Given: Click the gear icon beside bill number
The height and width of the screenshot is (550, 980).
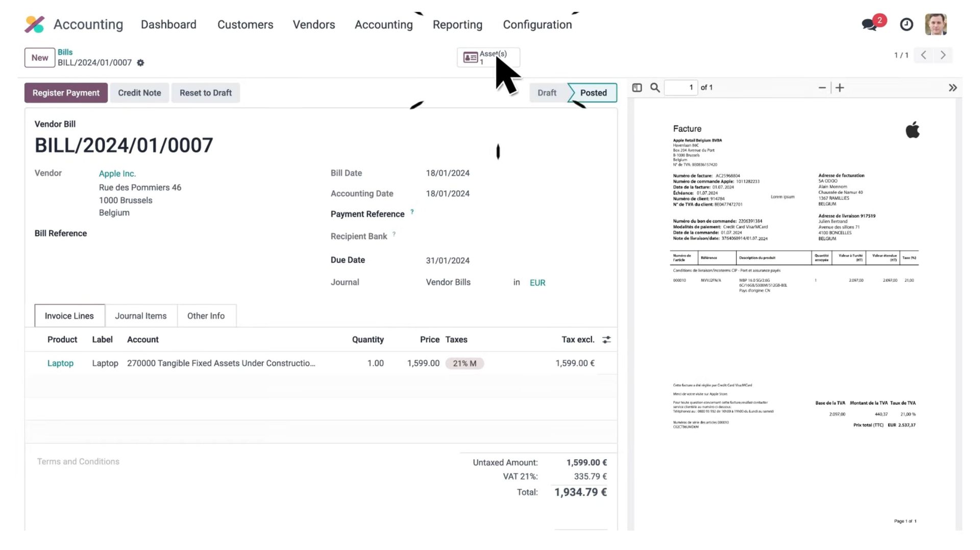Looking at the screenshot, I should pyautogui.click(x=140, y=63).
